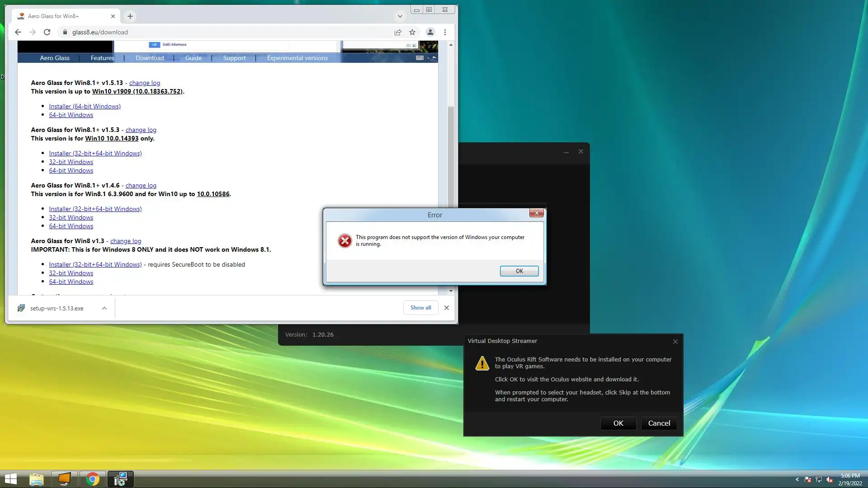
Task: Open Chrome profile avatar menu
Action: 430,32
